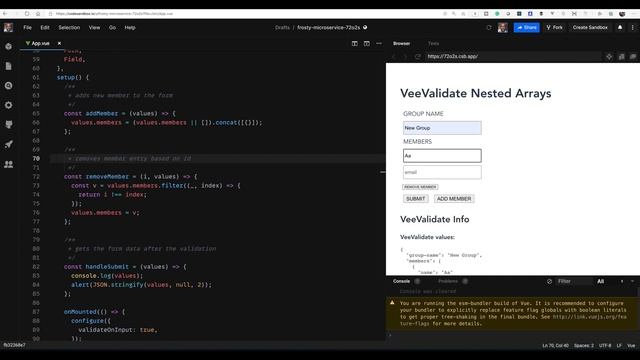640x360 pixels.
Task: Open the Go menu
Action: point(112,27)
